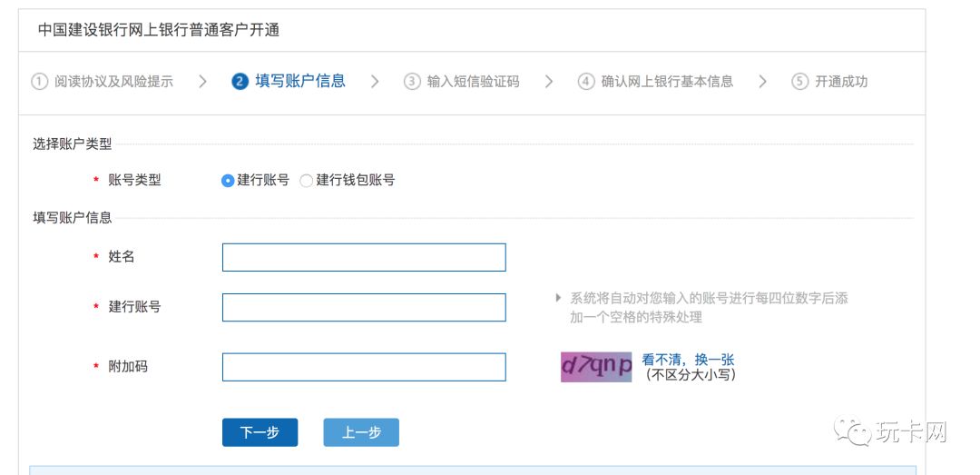Viewport: 980px width, 475px height.
Task: Refresh captcha via 看不清，换一张 link
Action: click(x=688, y=360)
